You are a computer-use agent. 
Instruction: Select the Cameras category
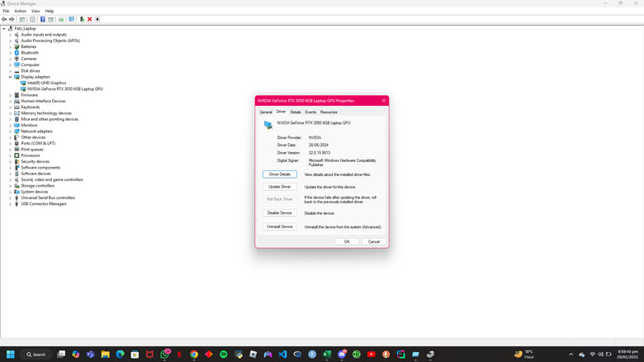[29, 59]
